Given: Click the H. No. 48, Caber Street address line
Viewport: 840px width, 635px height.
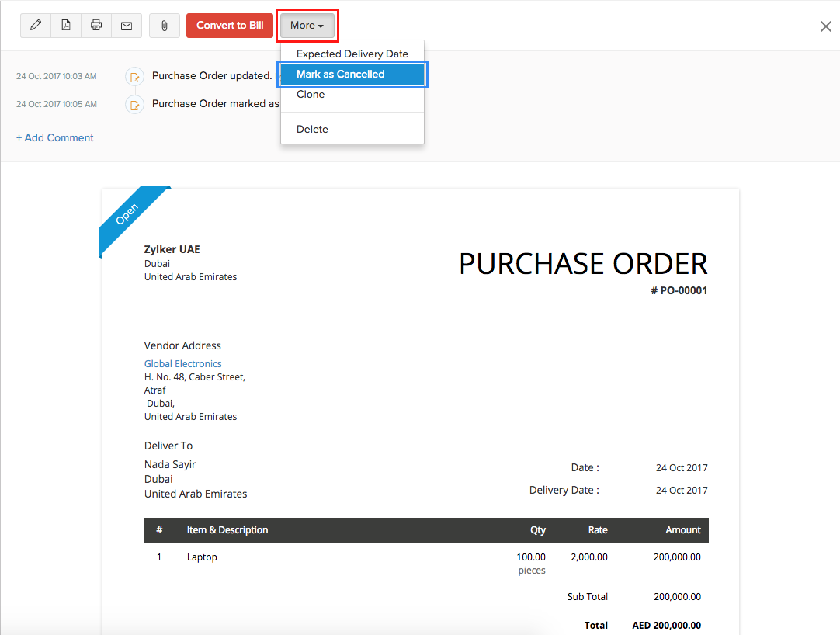Looking at the screenshot, I should tap(194, 376).
